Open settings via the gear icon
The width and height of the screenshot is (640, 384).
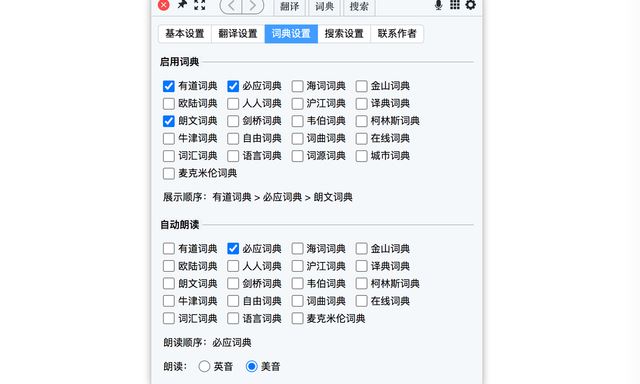click(x=471, y=4)
